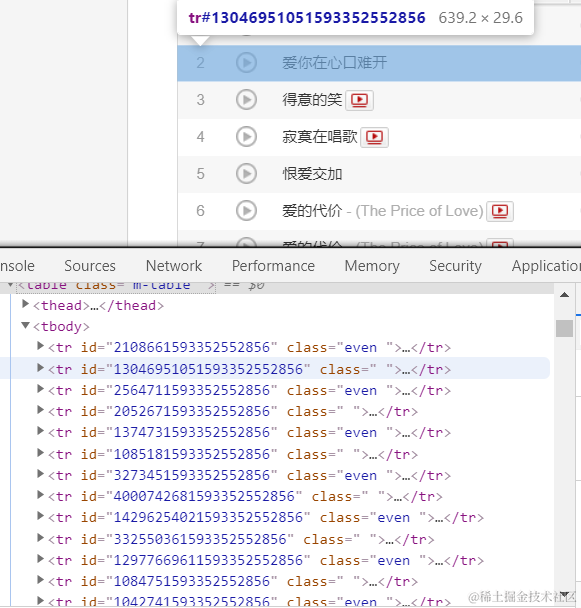The height and width of the screenshot is (608, 581).
Task: Expand tr with id 210866159335255​2856
Action: pyautogui.click(x=40, y=346)
